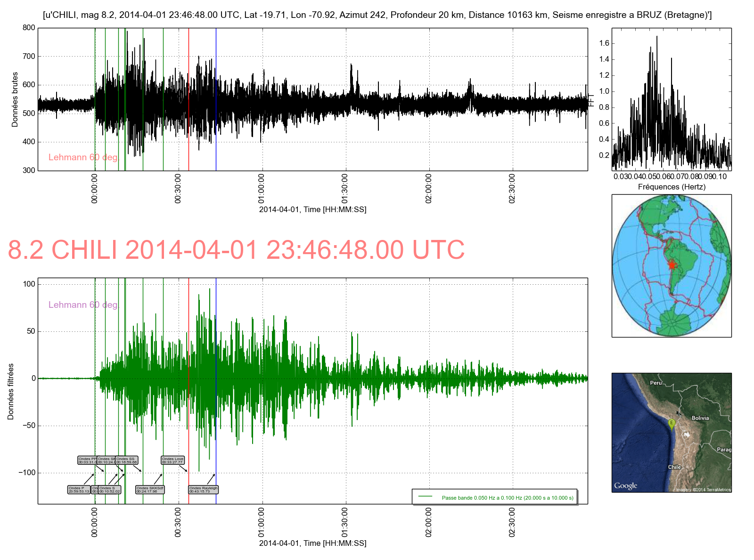Click the Imagery TerraMetrics attribution text

(703, 490)
